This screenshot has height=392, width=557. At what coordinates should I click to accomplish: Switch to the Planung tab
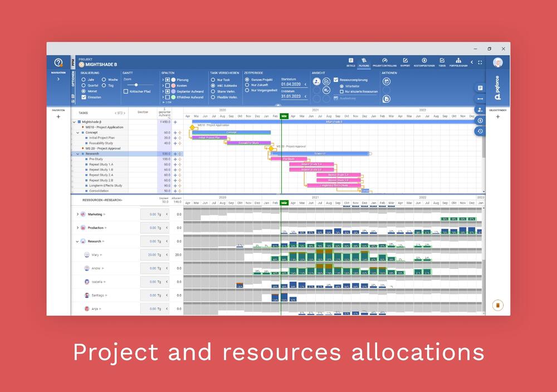click(364, 61)
